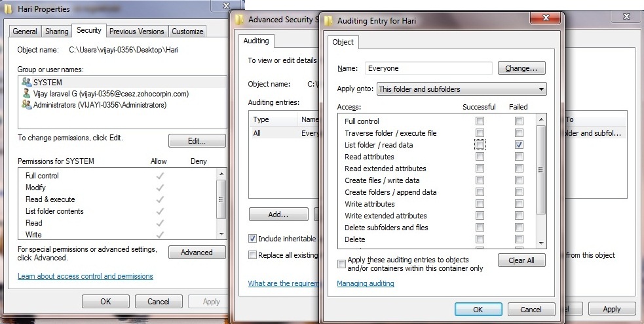The image size is (644, 324).
Task: Cancel the Auditing Entry dialog
Action: [x=531, y=309]
